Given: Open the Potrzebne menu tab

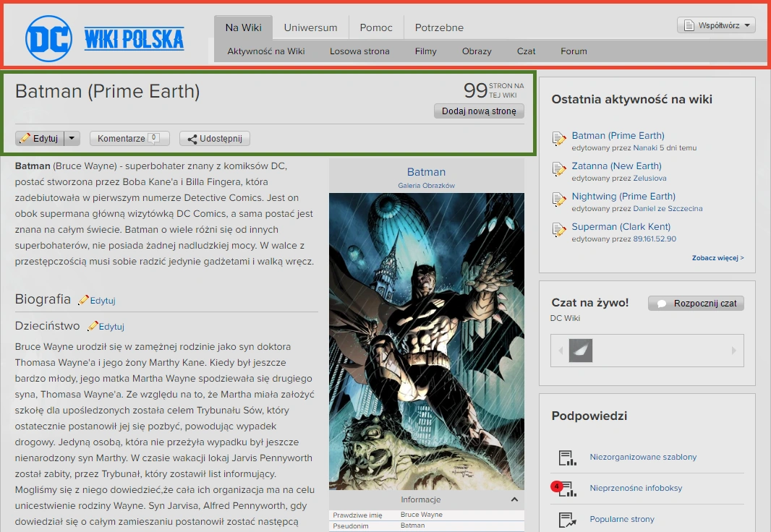Looking at the screenshot, I should tap(439, 27).
